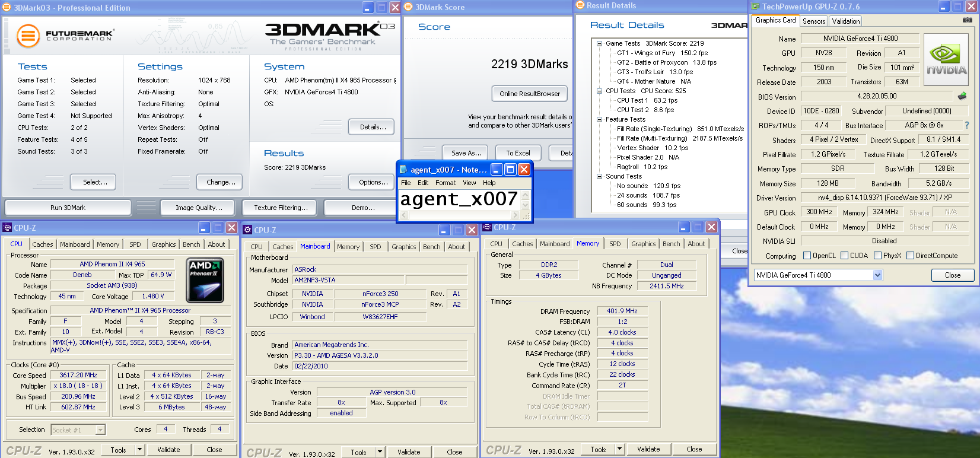This screenshot has height=458, width=980.
Task: Maximize the agent_x007 Notepad window
Action: pos(510,170)
